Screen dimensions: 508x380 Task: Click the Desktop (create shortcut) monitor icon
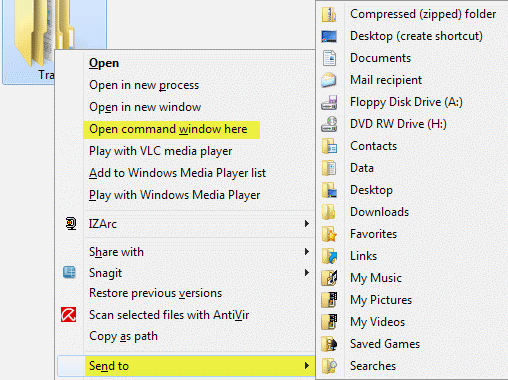point(329,36)
